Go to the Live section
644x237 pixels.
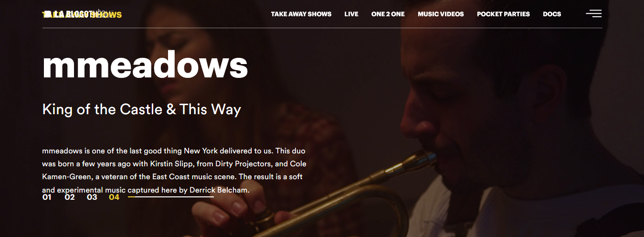click(x=351, y=14)
